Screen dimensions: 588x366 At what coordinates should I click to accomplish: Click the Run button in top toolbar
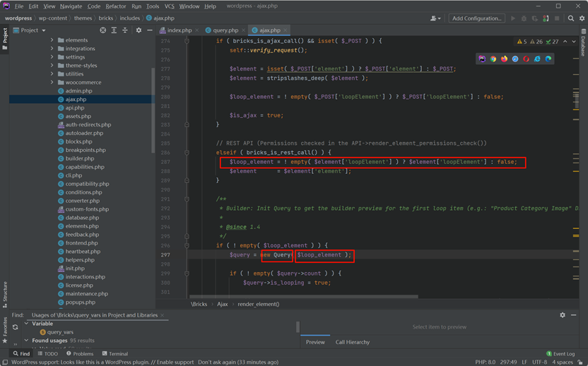(x=513, y=18)
